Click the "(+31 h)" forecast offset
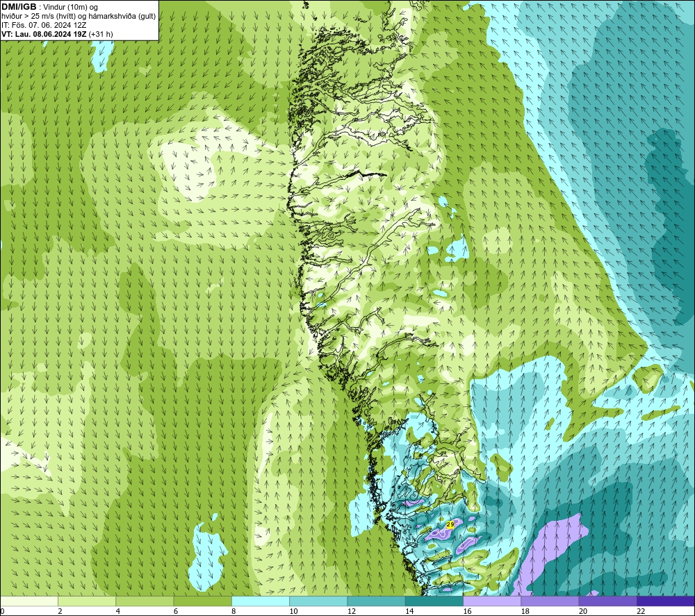This screenshot has height=616, width=695. pos(101,34)
